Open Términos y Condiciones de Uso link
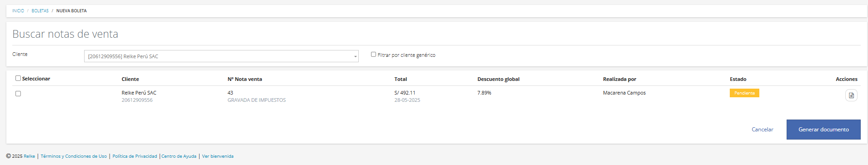 click(x=74, y=156)
